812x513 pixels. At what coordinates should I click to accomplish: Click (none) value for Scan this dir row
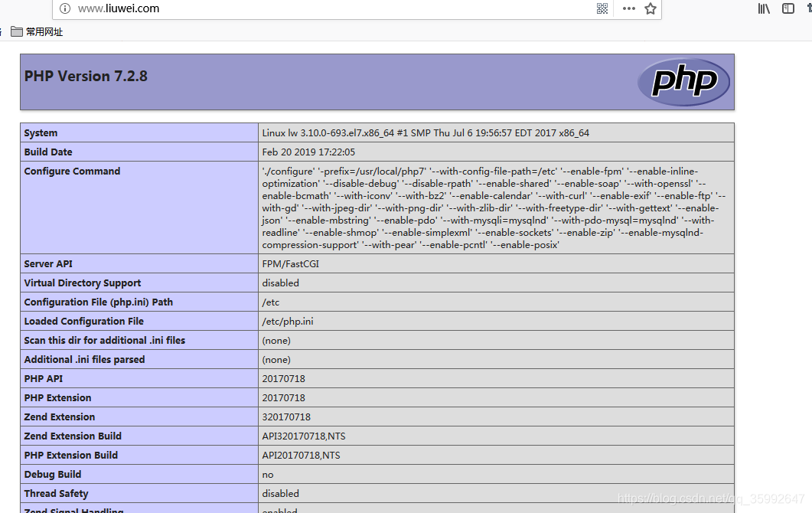coord(276,341)
